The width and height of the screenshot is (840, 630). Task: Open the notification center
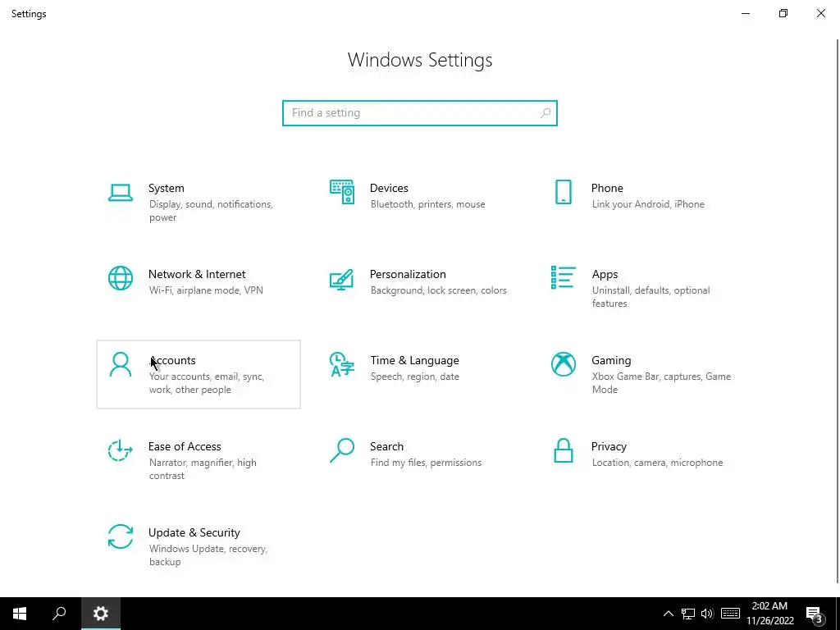click(x=815, y=614)
